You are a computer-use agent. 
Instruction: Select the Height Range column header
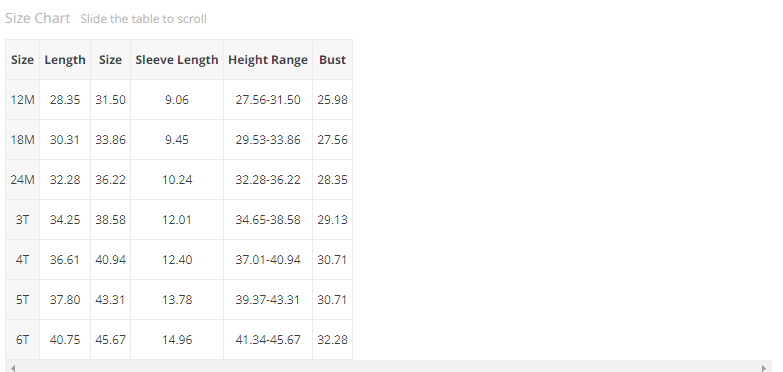pos(268,60)
